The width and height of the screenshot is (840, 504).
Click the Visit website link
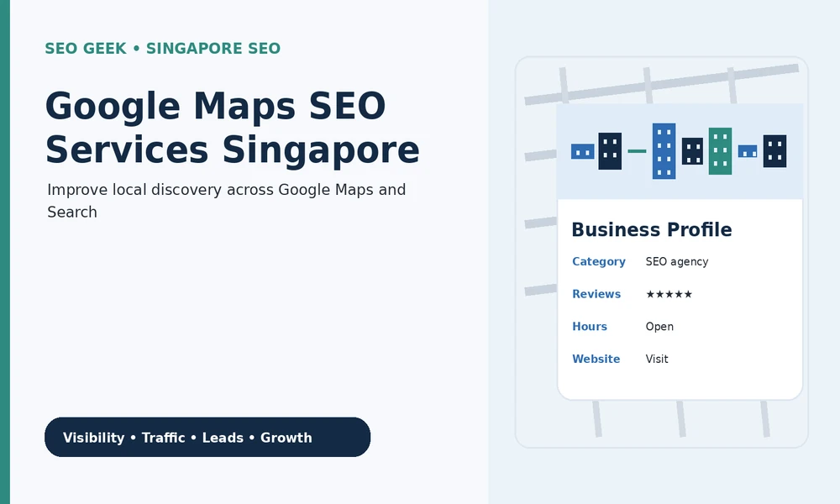pyautogui.click(x=657, y=359)
